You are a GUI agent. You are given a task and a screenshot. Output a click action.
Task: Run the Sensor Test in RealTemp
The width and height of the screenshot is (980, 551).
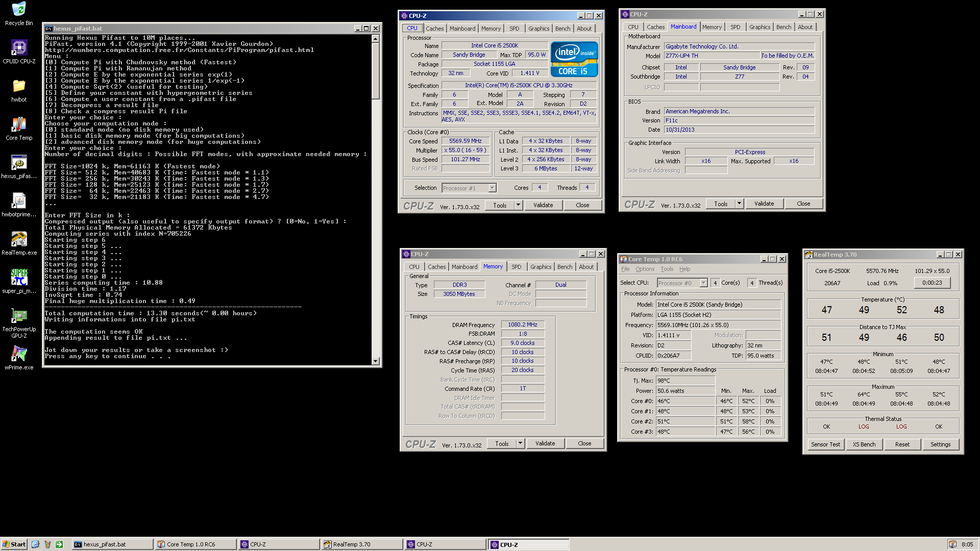click(825, 444)
